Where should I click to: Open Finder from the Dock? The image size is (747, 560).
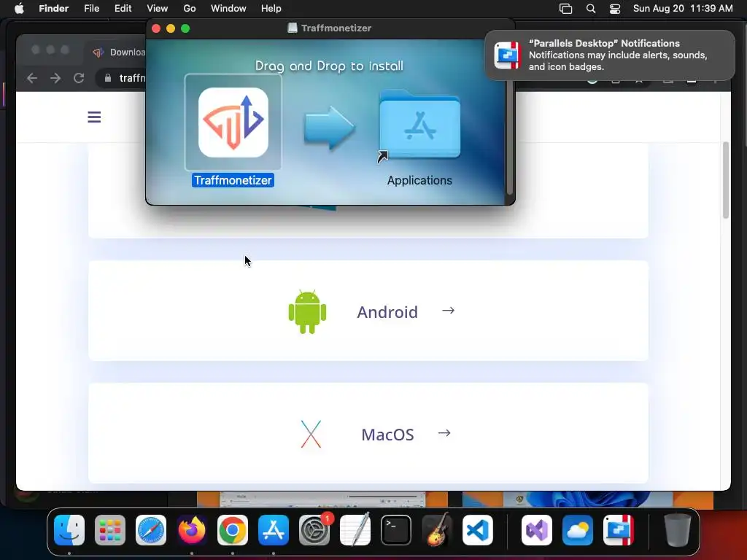[x=69, y=530]
